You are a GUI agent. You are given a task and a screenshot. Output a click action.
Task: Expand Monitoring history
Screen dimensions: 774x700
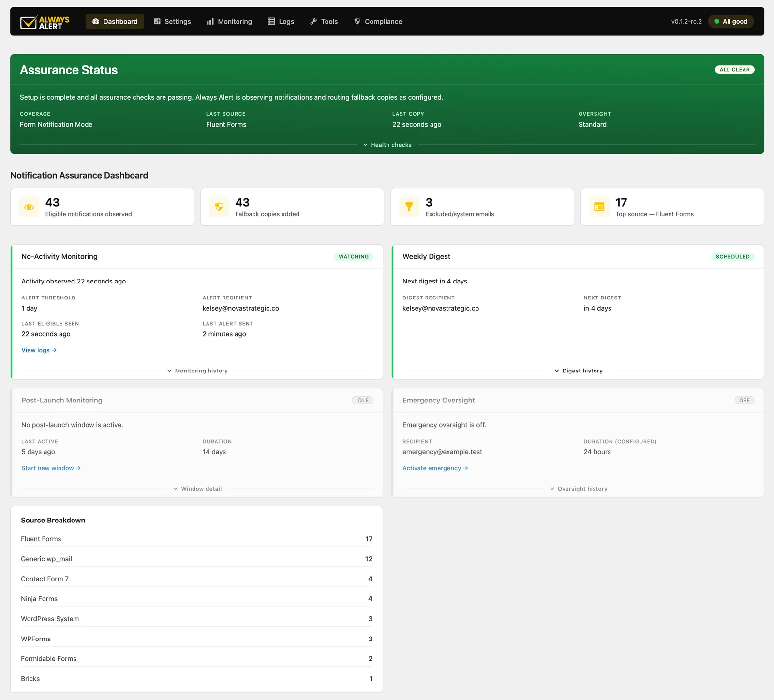197,371
